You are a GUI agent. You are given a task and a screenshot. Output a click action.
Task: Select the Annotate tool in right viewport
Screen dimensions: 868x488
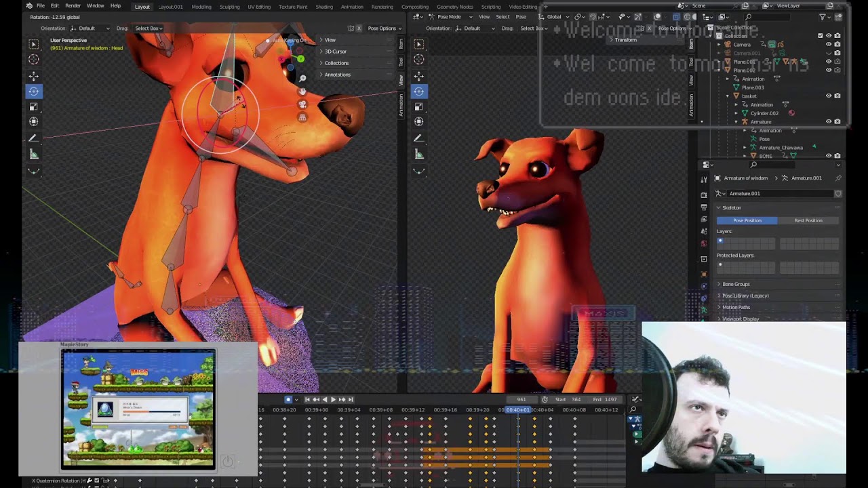click(x=418, y=138)
